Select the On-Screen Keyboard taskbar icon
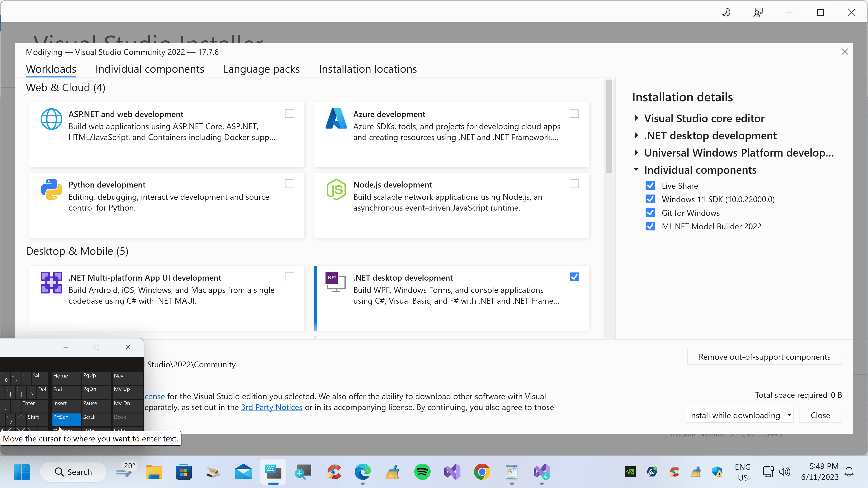 [273, 472]
